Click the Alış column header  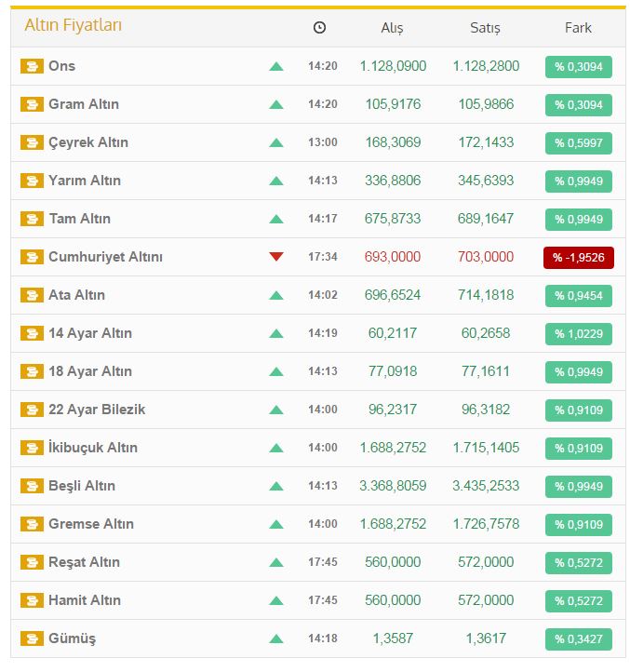pos(392,28)
